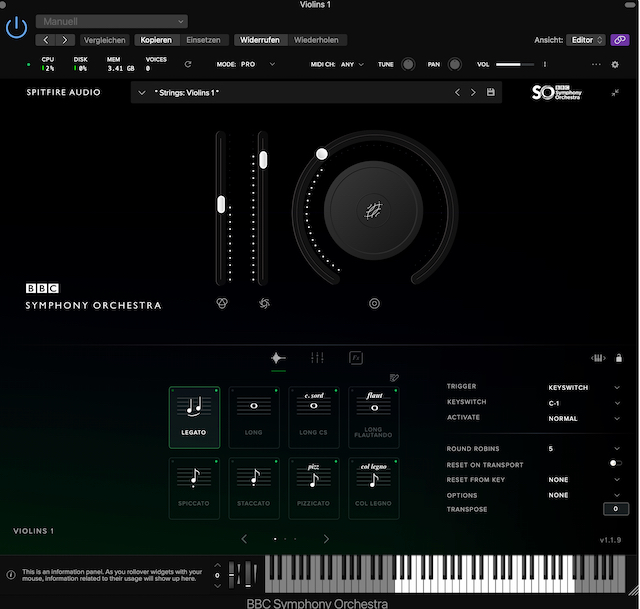Click the BBC SO logo
The width and height of the screenshot is (640, 609).
coord(557,92)
